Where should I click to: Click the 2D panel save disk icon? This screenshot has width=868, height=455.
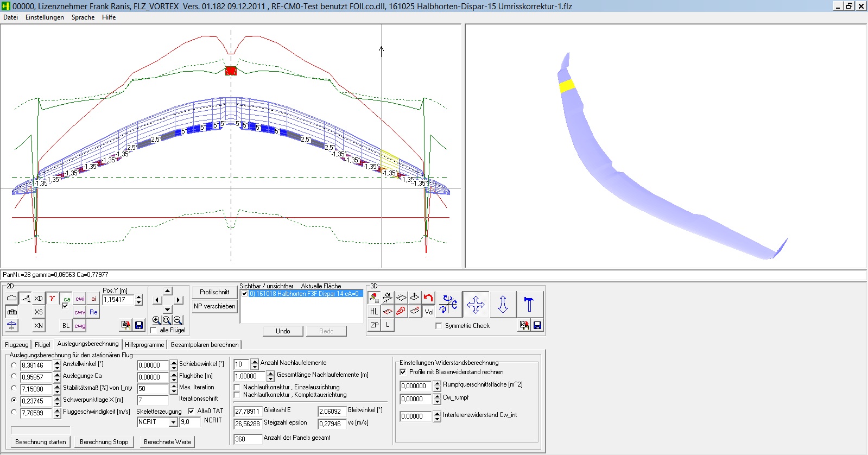click(139, 325)
